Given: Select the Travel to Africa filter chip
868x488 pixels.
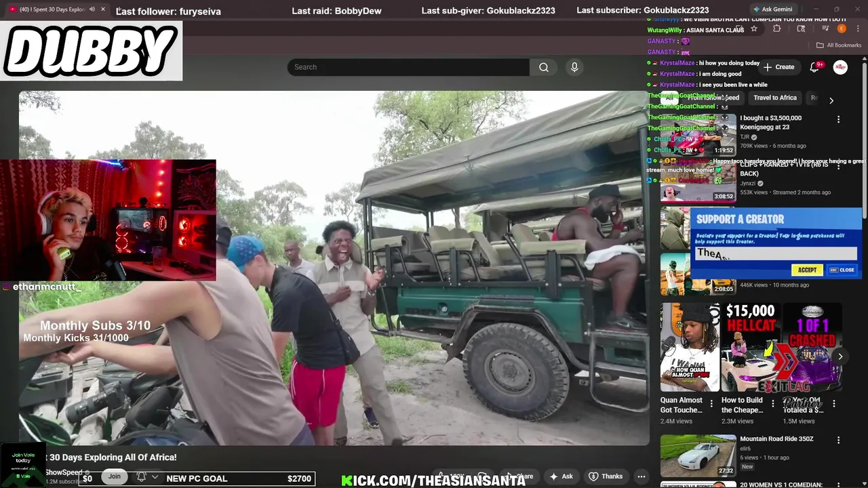Looking at the screenshot, I should pos(775,98).
